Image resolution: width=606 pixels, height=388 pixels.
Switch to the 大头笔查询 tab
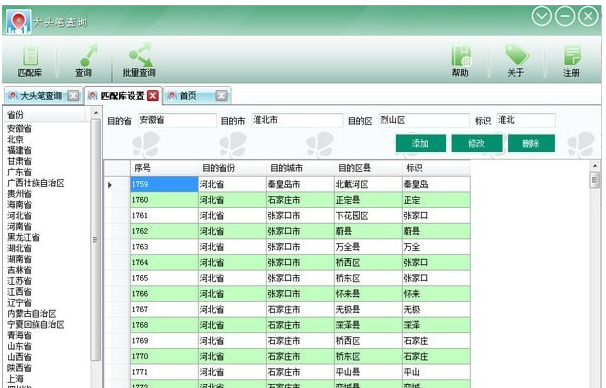(41, 96)
